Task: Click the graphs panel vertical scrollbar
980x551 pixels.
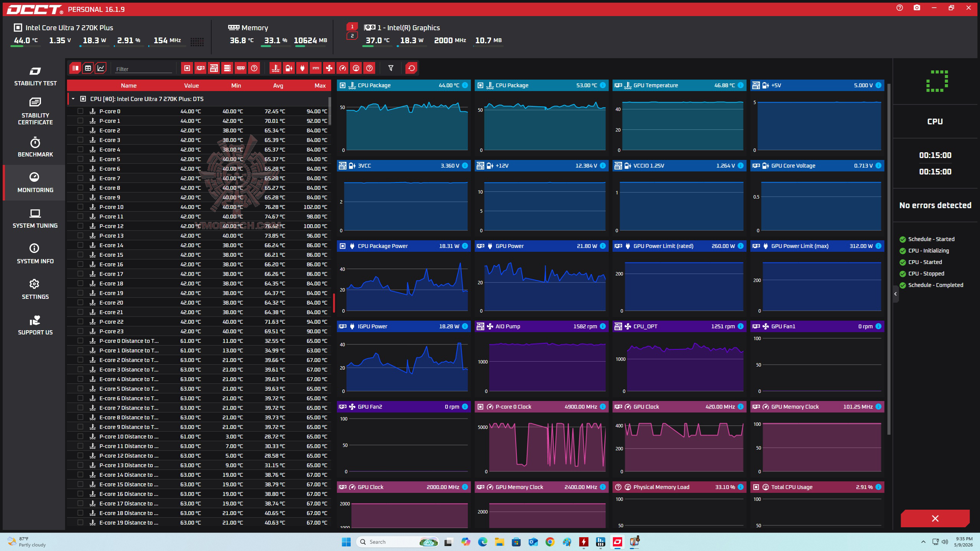Action: point(889,259)
